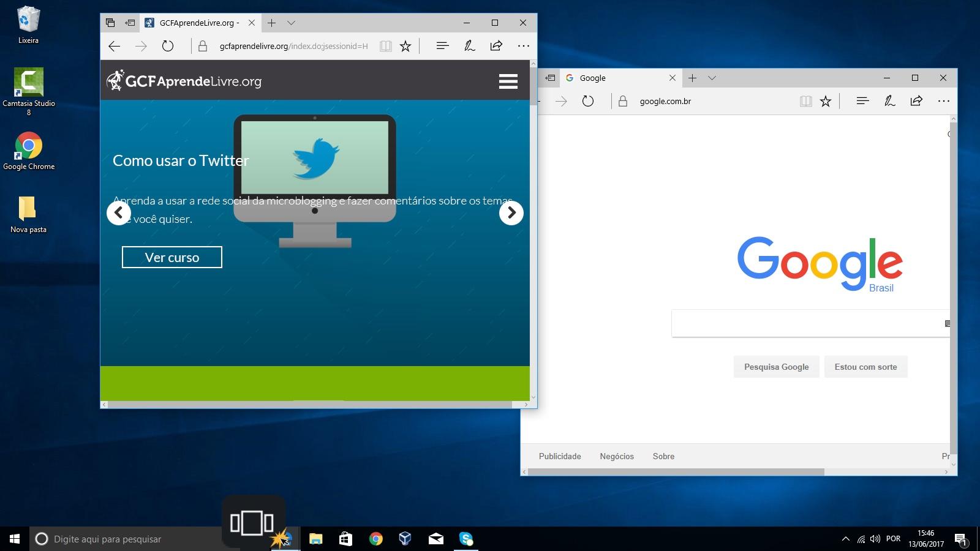Open File Explorer from taskbar
This screenshot has height=551, width=980.
(315, 539)
